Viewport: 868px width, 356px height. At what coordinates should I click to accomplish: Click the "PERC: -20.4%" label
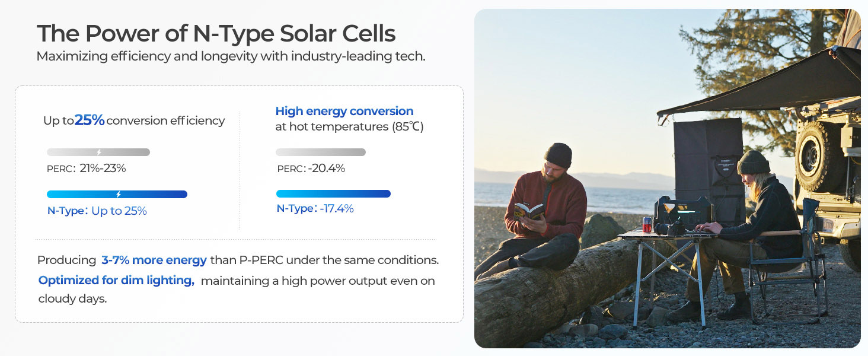coord(311,169)
